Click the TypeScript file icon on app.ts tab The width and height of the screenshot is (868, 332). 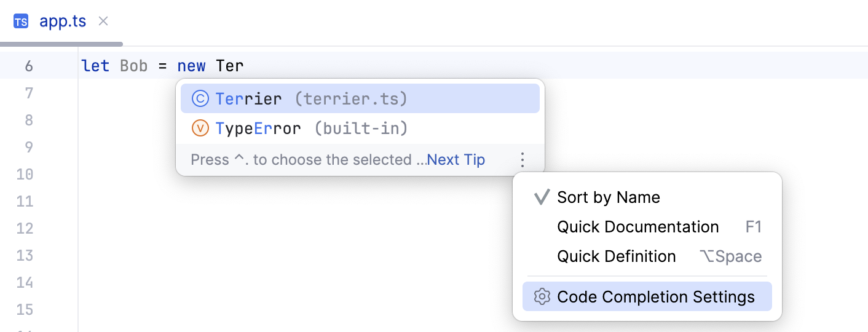pos(21,22)
